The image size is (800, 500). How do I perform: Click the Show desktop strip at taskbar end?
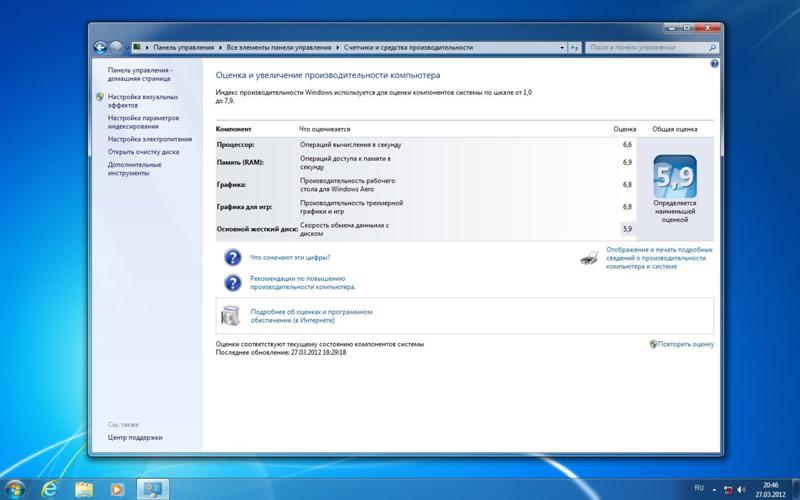point(796,489)
